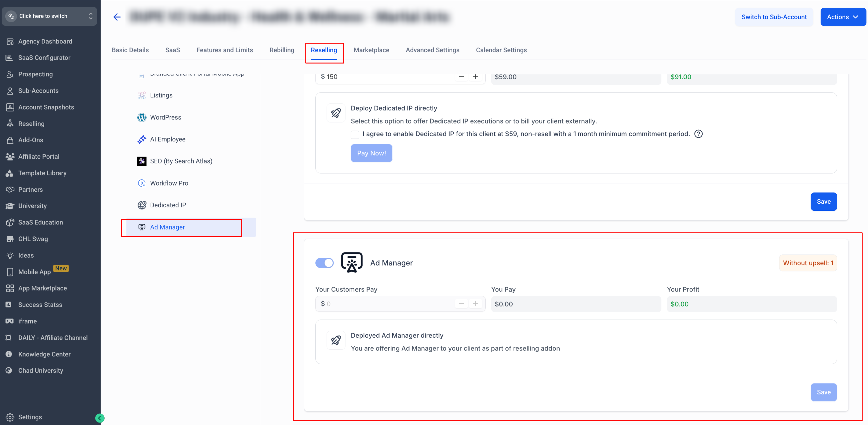868x425 pixels.
Task: Click the back arrow icon
Action: pyautogui.click(x=117, y=17)
